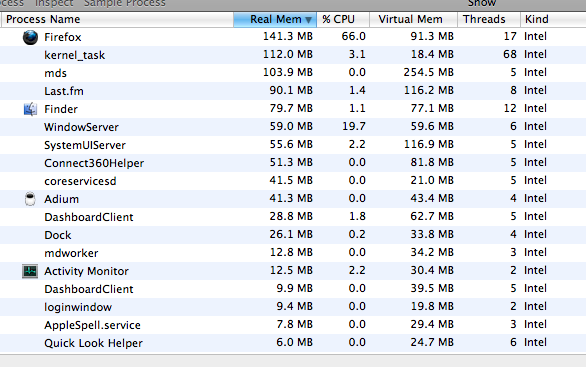Select the AppleSpell.service process row

[x=293, y=325]
